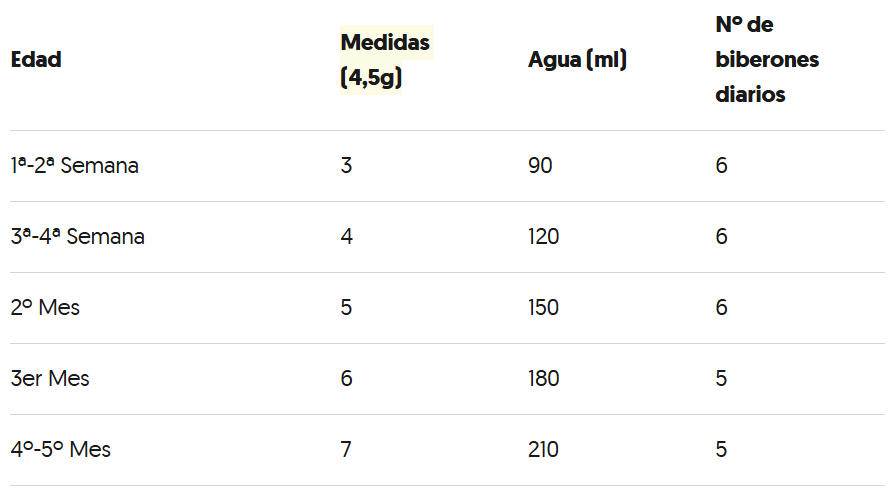
Task: Click the 3ª-4ª Semana row label
Action: pyautogui.click(x=78, y=237)
